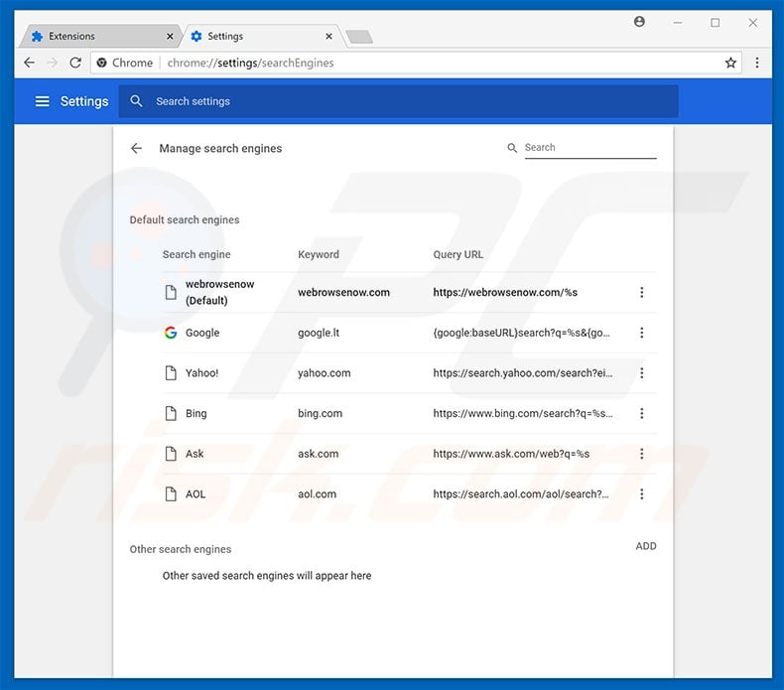Image resolution: width=784 pixels, height=690 pixels.
Task: Select the google.lt keyword
Action: tap(319, 333)
